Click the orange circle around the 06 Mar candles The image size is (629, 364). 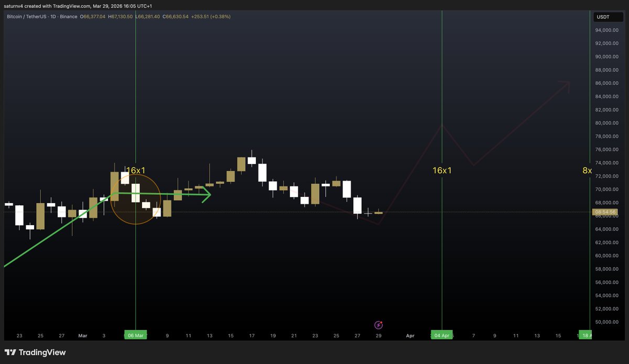135,200
